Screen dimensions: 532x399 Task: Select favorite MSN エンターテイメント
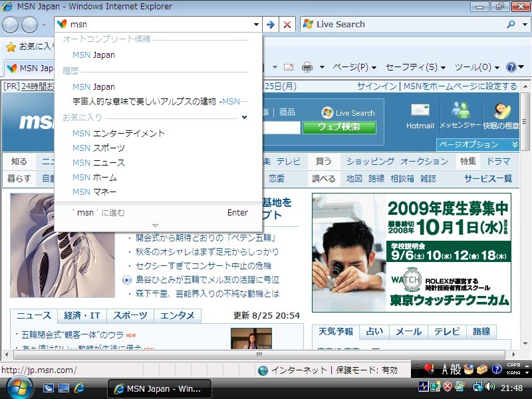118,134
